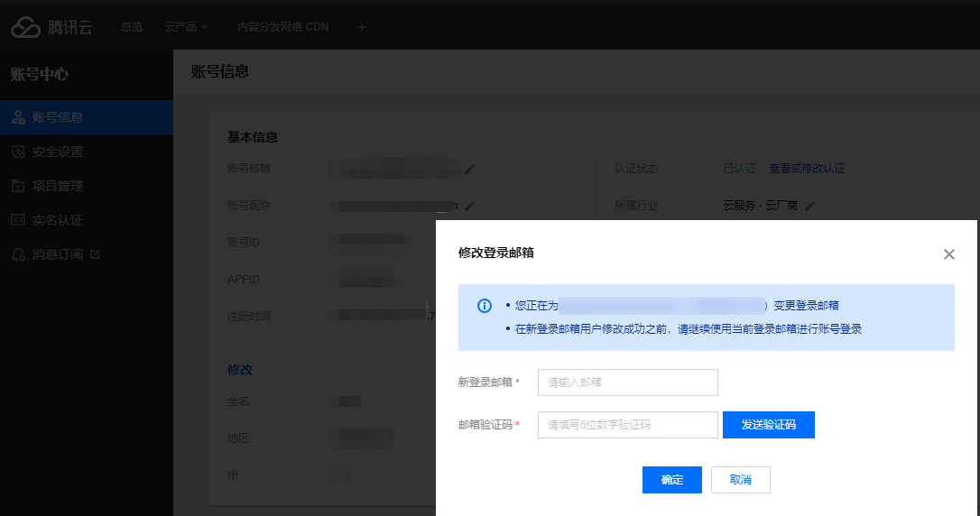Viewport: 980px width, 516px height.
Task: Click the 账号ID label
Action: (x=243, y=243)
